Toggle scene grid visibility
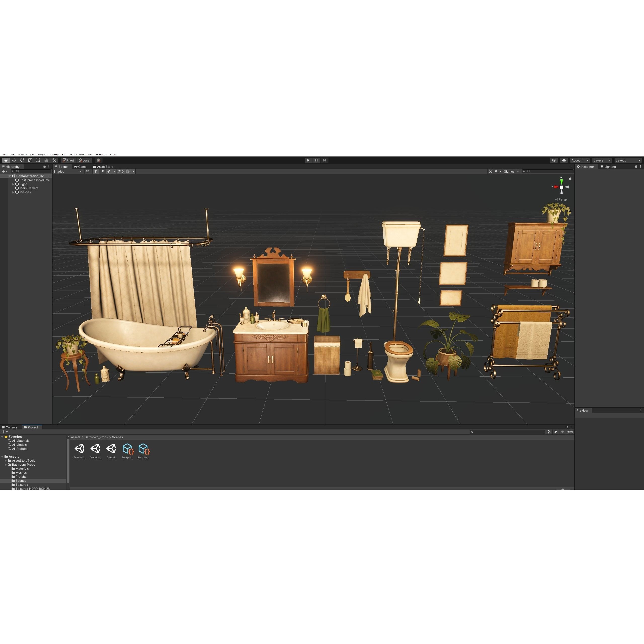 point(128,171)
